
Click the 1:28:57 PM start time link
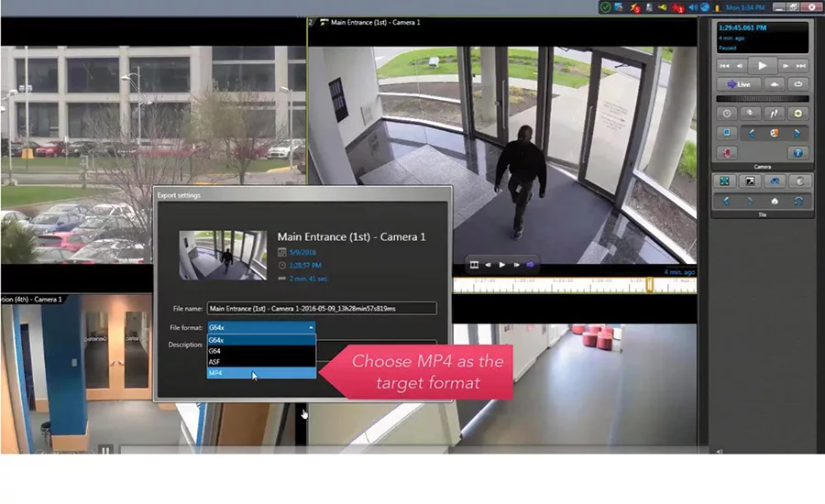tap(305, 266)
